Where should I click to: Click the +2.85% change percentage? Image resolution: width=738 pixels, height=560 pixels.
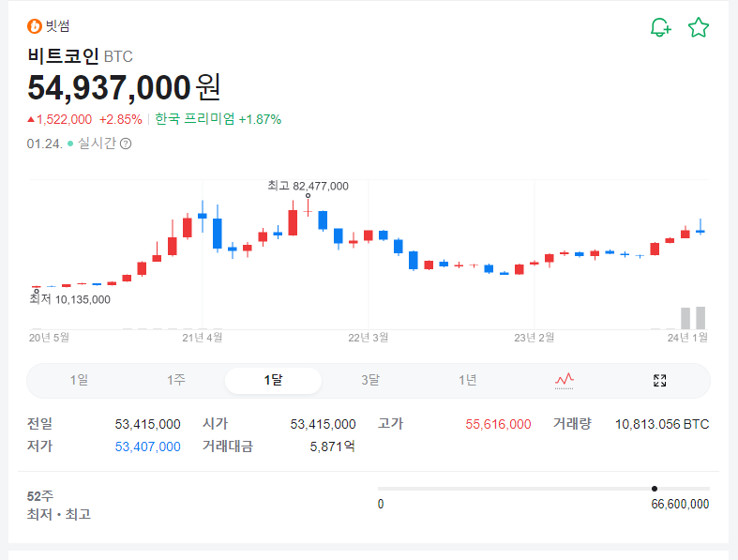pos(120,120)
